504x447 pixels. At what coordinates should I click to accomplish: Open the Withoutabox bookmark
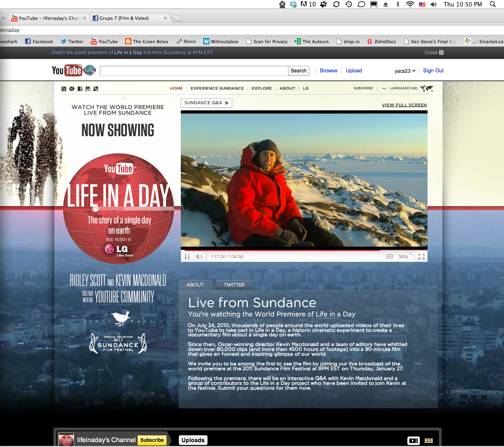tap(221, 41)
